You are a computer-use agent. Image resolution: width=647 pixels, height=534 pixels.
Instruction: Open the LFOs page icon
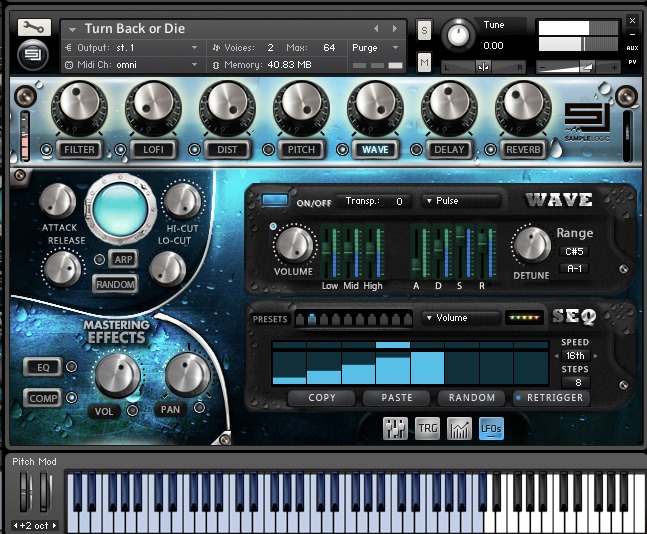pyautogui.click(x=491, y=428)
